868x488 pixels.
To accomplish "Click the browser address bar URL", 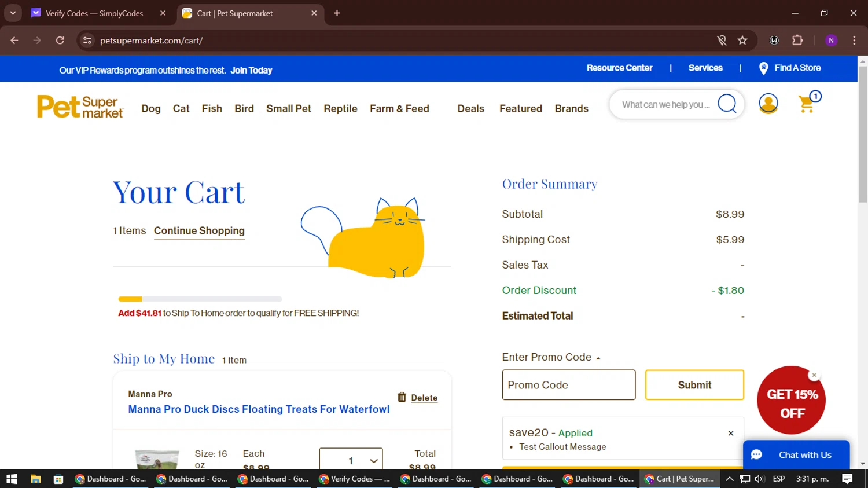I will (151, 41).
